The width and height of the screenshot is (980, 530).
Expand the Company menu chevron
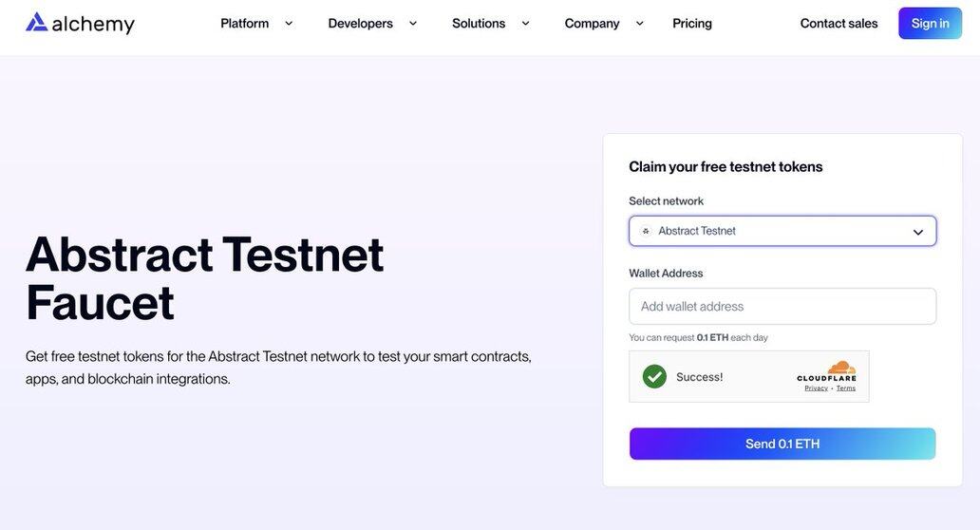(x=639, y=24)
